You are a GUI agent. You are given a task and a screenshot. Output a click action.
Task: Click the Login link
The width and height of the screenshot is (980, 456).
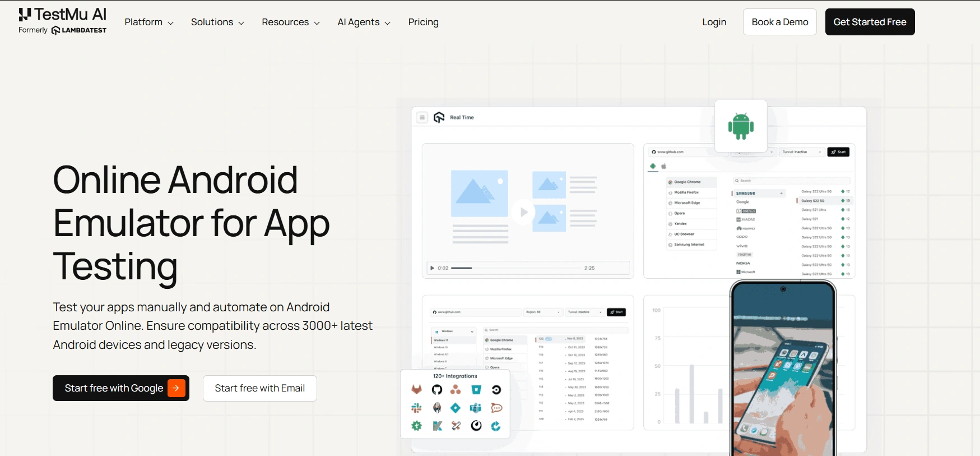(x=714, y=22)
